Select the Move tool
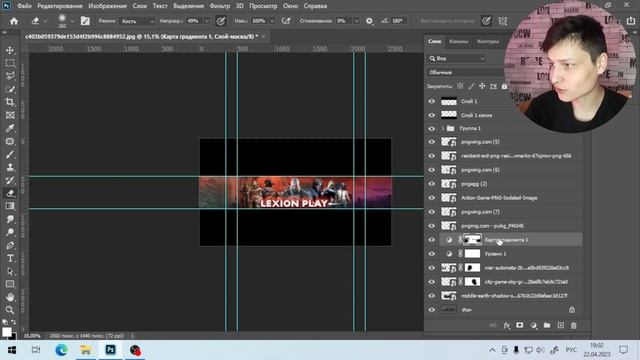Image resolution: width=640 pixels, height=360 pixels. pyautogui.click(x=10, y=50)
